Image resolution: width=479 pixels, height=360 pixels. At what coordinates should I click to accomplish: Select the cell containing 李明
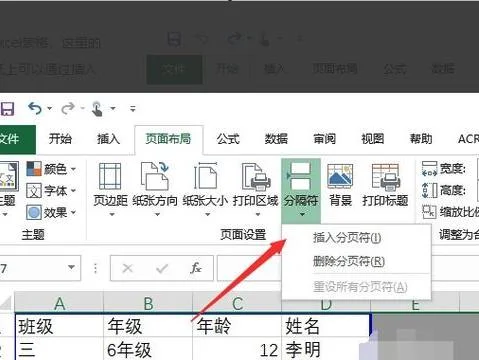coord(326,349)
